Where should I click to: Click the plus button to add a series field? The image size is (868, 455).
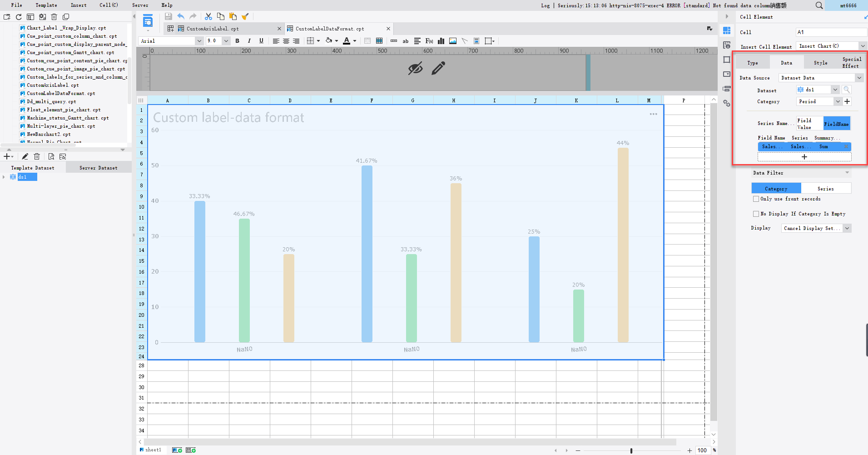tap(804, 156)
